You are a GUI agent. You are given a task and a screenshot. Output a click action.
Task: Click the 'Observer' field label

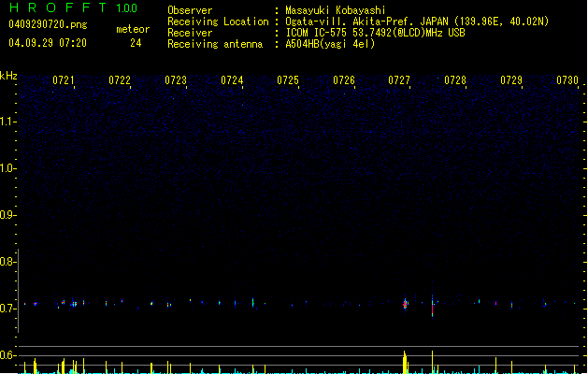coord(190,10)
